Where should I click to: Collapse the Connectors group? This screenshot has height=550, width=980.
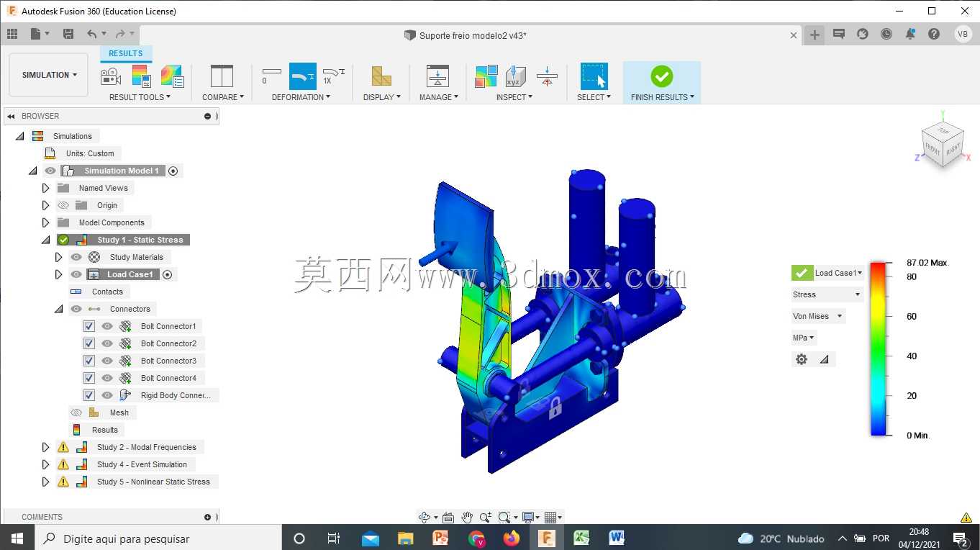[x=59, y=309]
